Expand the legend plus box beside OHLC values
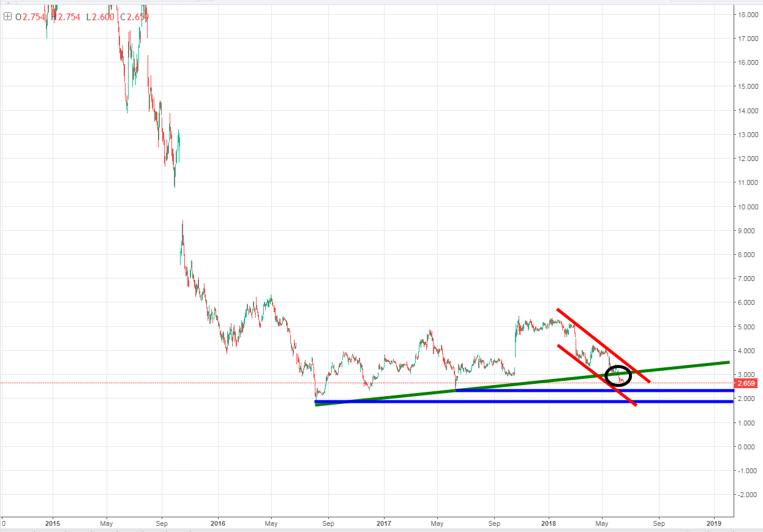The image size is (763, 532). 7,17
